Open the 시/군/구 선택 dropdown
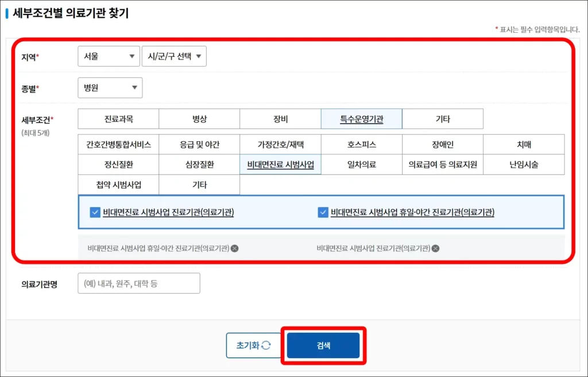Viewport: 588px width, 377px height. (174, 56)
